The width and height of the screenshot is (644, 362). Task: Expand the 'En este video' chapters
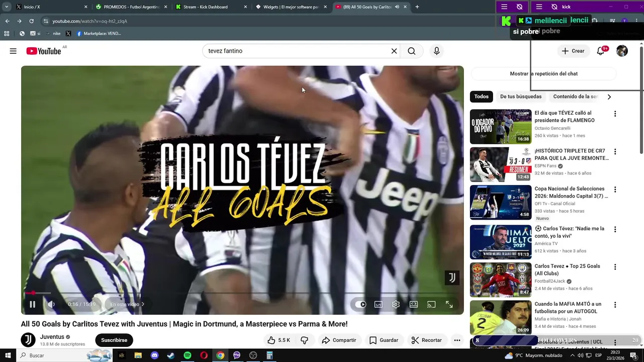coord(127,304)
